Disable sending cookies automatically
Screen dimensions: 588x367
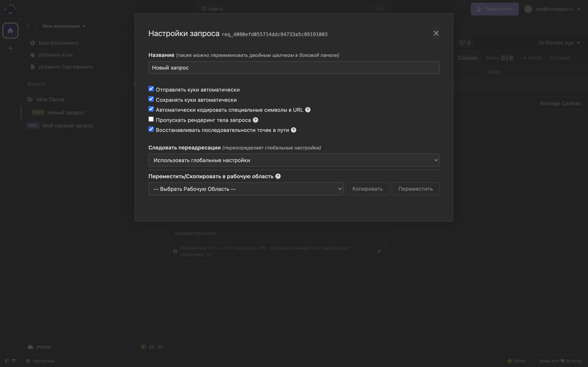151,89
